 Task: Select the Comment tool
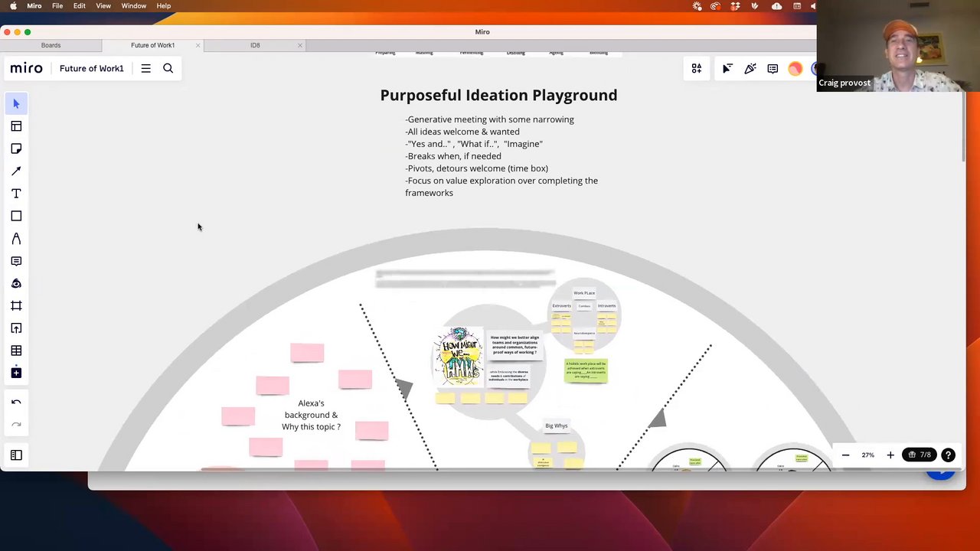coord(16,261)
